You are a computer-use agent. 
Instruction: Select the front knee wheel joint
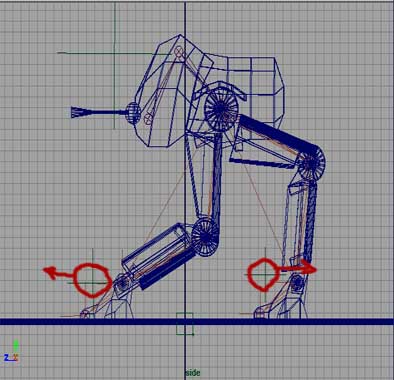(x=205, y=235)
